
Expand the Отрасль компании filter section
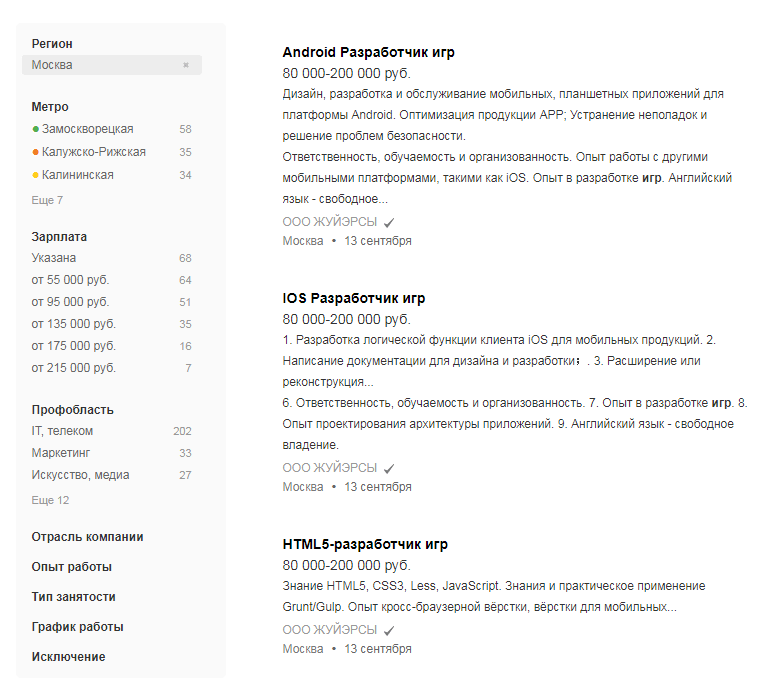(88, 537)
